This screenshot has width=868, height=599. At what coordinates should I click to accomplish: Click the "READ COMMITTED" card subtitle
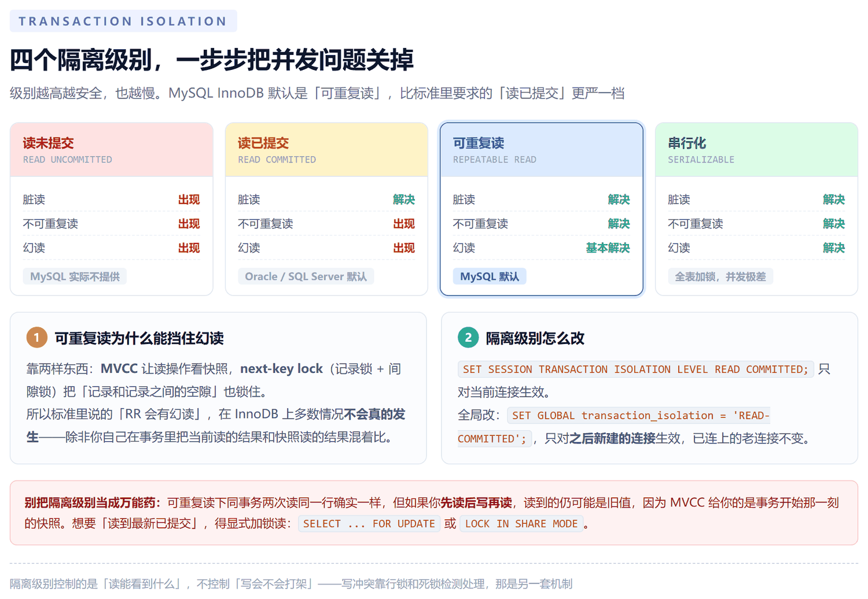tap(277, 160)
